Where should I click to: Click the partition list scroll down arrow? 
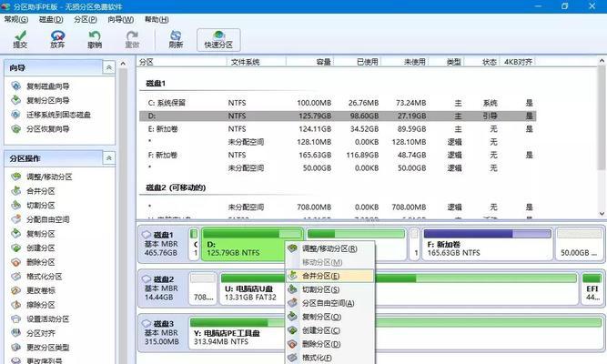pyautogui.click(x=602, y=214)
